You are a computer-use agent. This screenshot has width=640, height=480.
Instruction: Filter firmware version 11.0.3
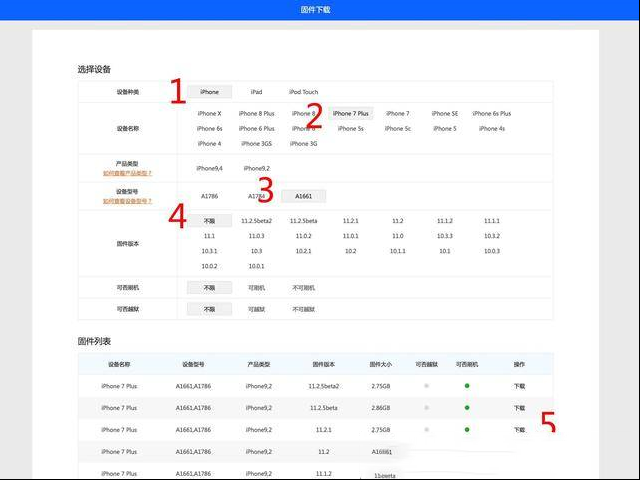[x=256, y=236]
